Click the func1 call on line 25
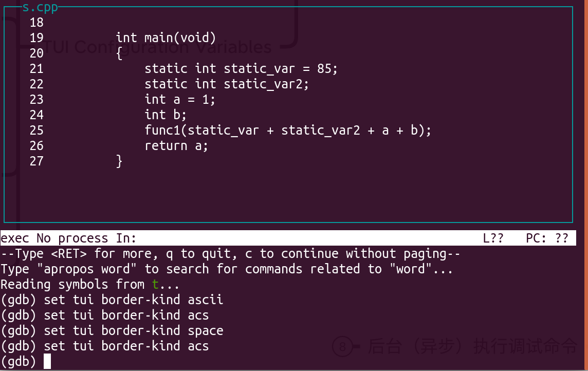Screen dimensions: 588x371 pos(288,131)
